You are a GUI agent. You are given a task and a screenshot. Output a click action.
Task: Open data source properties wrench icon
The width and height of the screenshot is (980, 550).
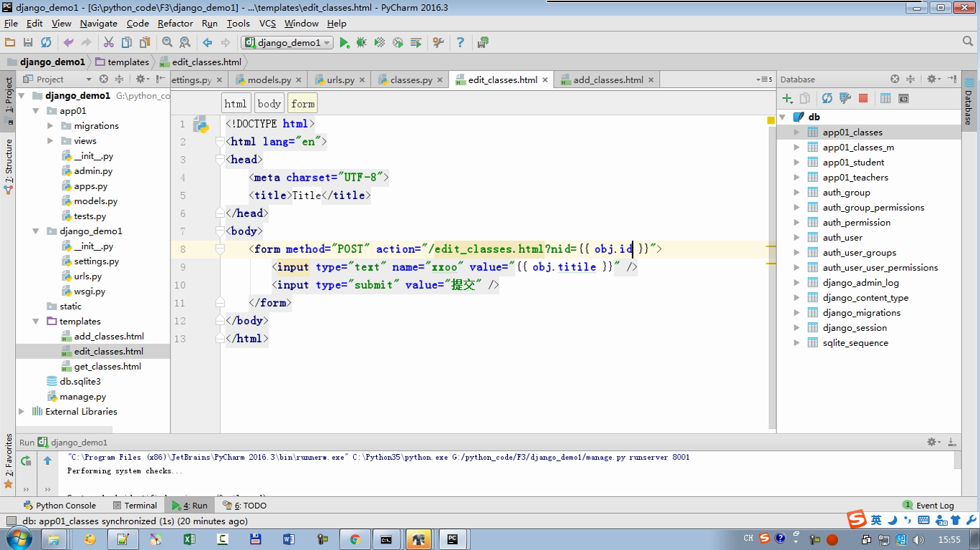(845, 99)
